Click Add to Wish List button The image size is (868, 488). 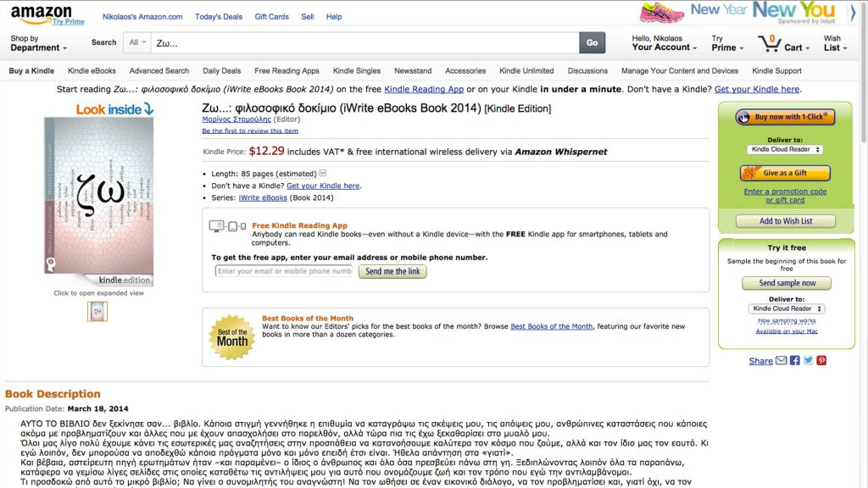click(786, 221)
